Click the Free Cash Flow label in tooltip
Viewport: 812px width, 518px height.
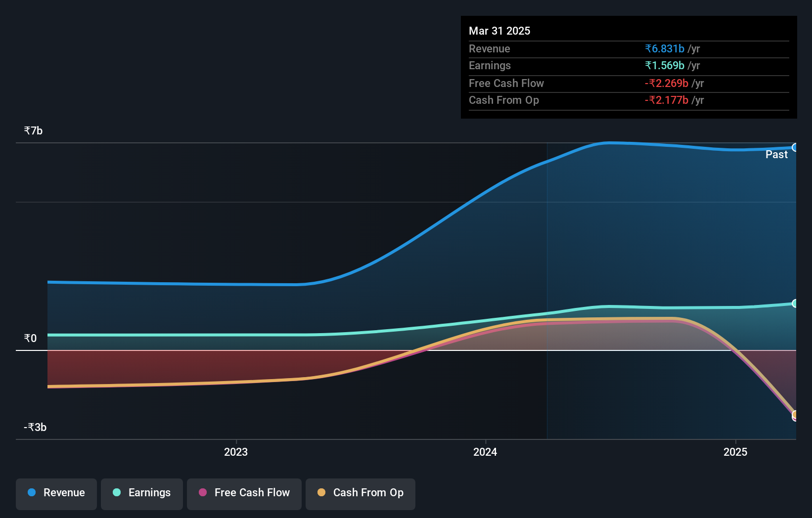click(506, 84)
